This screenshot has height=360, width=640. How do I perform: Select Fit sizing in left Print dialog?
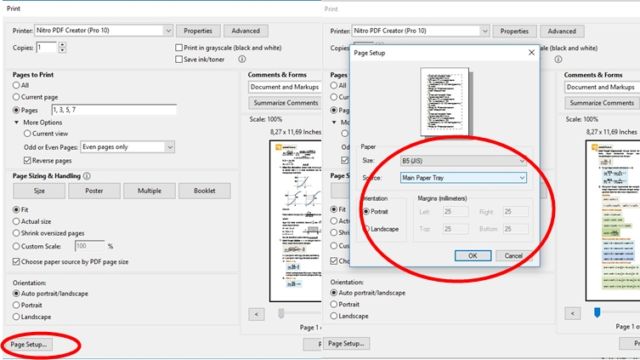[16, 209]
